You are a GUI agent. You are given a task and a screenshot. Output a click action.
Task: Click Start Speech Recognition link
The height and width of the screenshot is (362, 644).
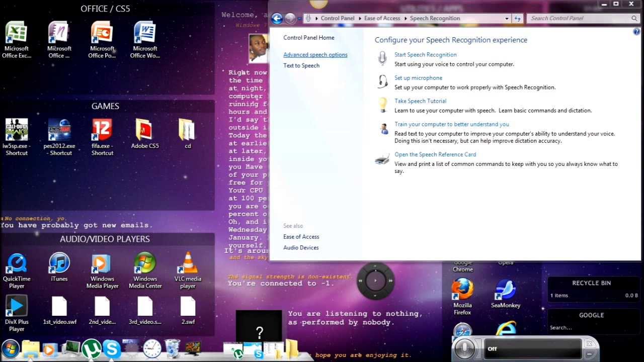click(x=426, y=55)
